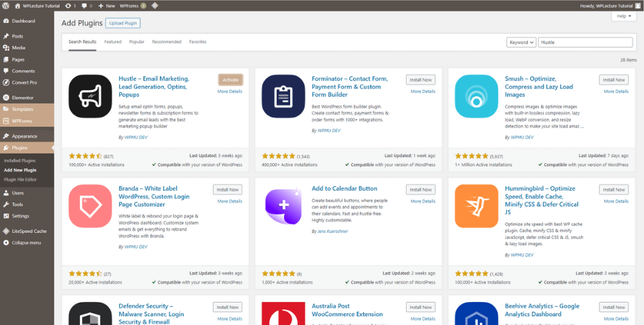Viewport: 644px width, 325px height.
Task: Click the Tools wrench icon
Action: click(x=6, y=204)
